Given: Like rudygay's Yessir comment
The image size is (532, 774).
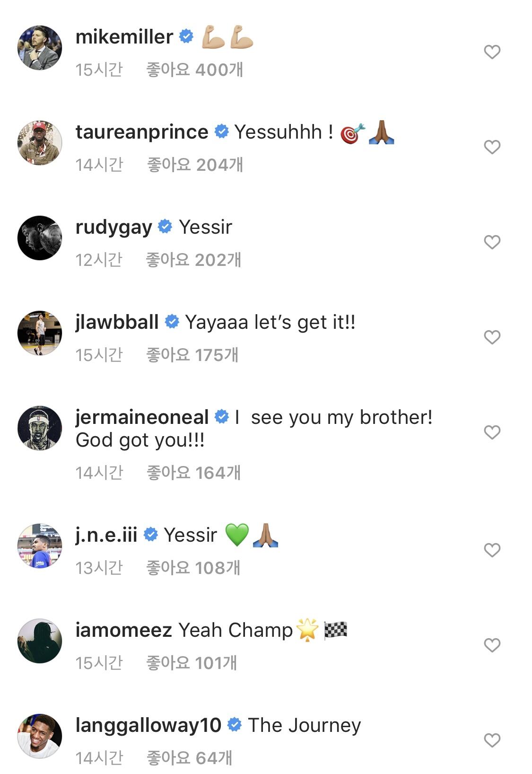Looking at the screenshot, I should [492, 242].
